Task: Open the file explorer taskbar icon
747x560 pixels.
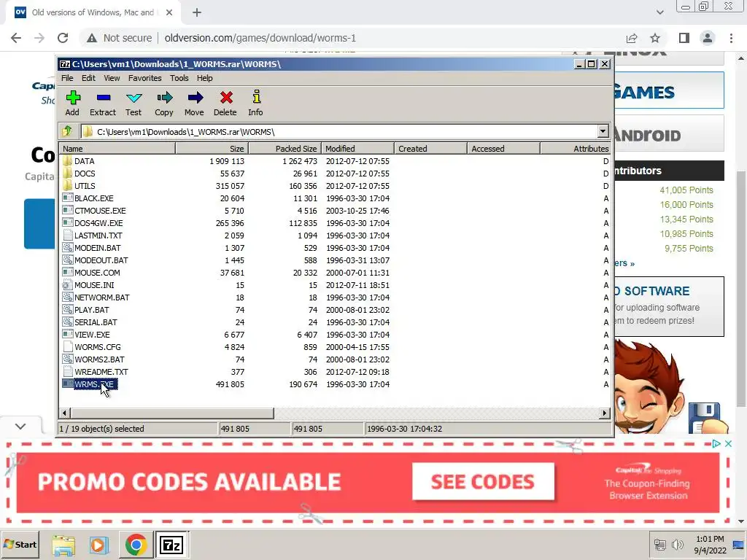Action: point(63,545)
